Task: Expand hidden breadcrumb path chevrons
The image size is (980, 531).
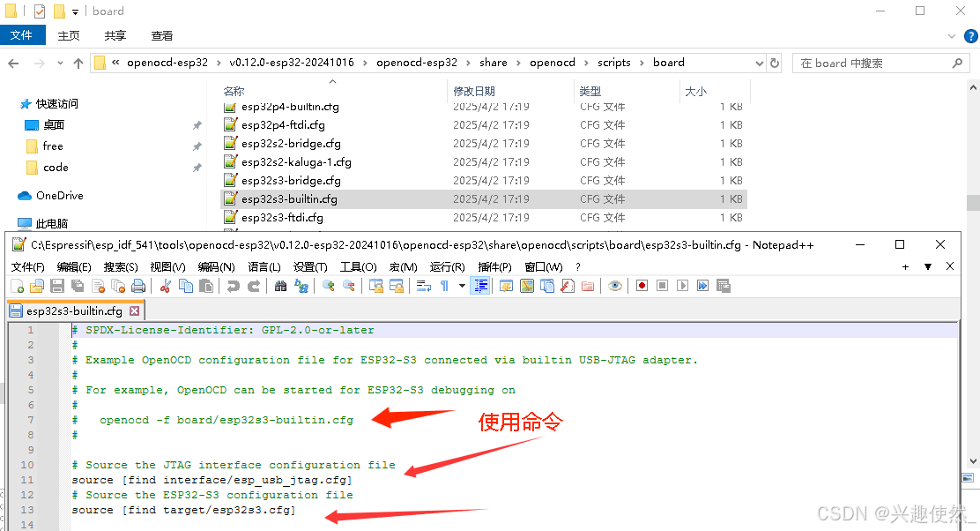Action: coord(115,63)
